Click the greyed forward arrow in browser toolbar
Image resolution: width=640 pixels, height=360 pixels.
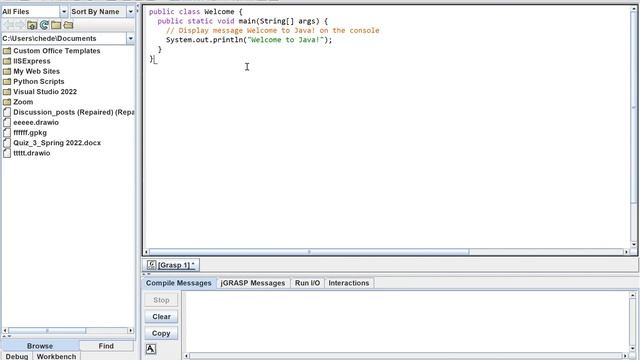20,25
